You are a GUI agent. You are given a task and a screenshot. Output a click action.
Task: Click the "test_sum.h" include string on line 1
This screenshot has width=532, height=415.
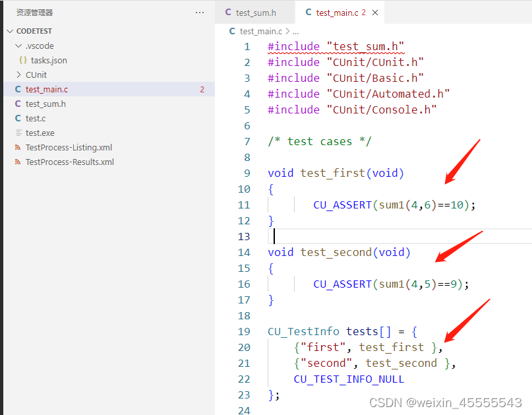coord(365,46)
